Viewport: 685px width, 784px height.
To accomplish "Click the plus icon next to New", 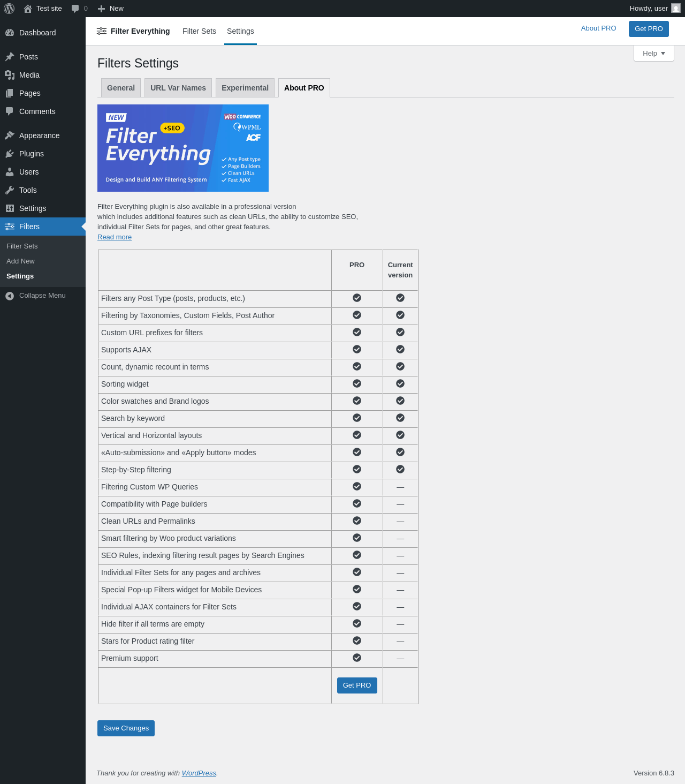I will coord(101,9).
